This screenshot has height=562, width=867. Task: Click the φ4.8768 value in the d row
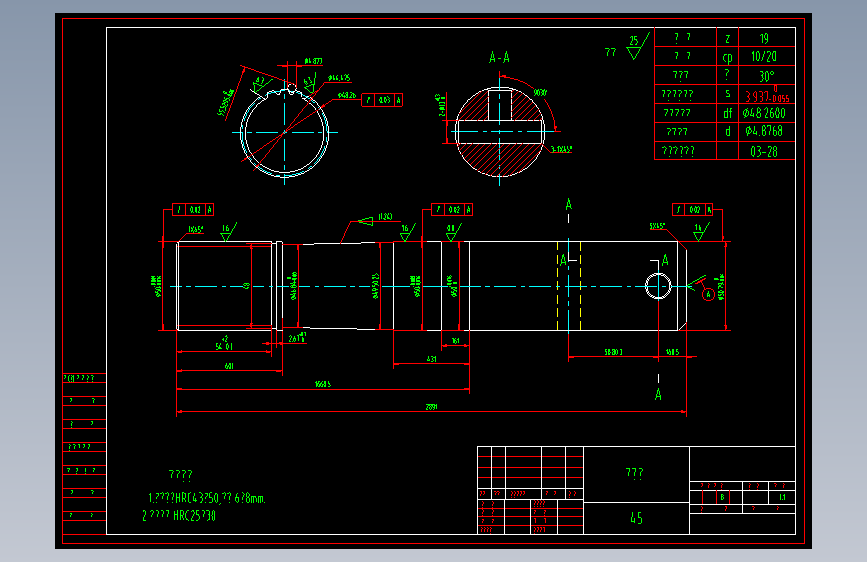(x=764, y=131)
